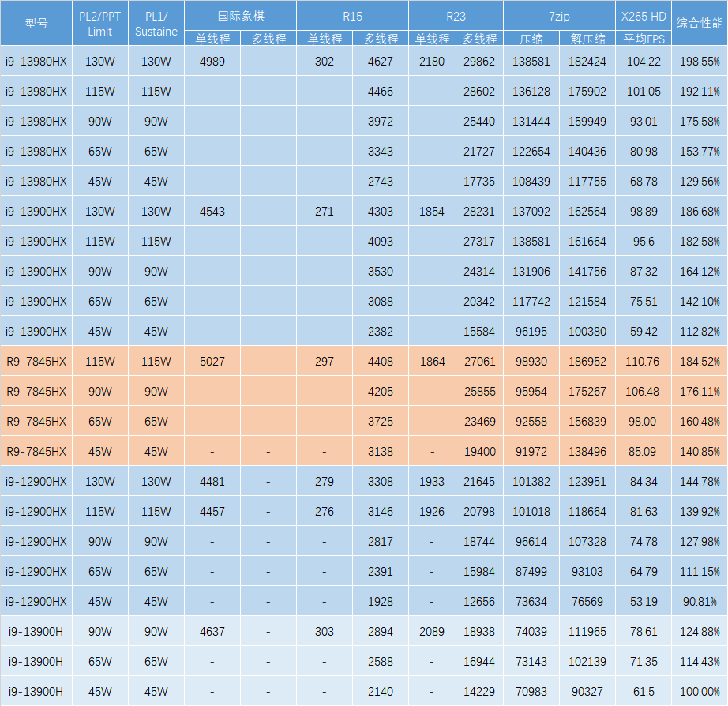The height and width of the screenshot is (706, 728).
Task: Click the X265 HD header cell
Action: (644, 16)
